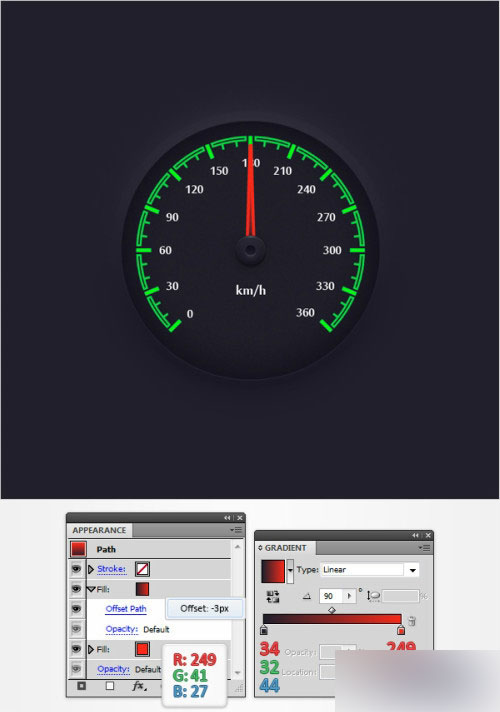500x712 pixels.
Task: Click the gradient aspect ratio icon
Action: pyautogui.click(x=373, y=596)
